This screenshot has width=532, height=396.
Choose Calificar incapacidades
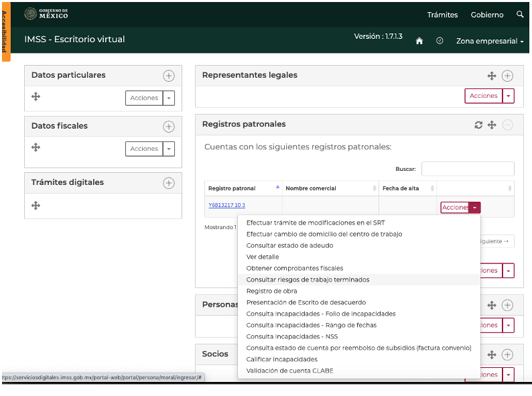click(281, 359)
